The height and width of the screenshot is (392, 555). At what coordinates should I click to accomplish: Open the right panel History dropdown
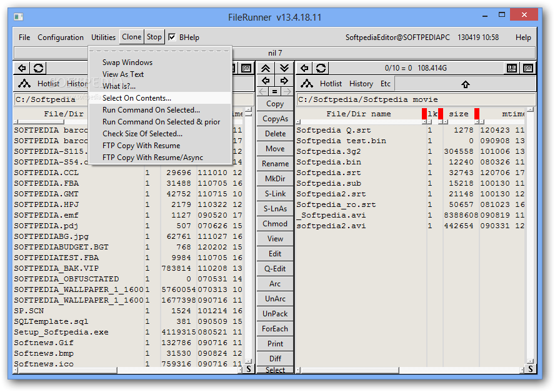point(361,84)
